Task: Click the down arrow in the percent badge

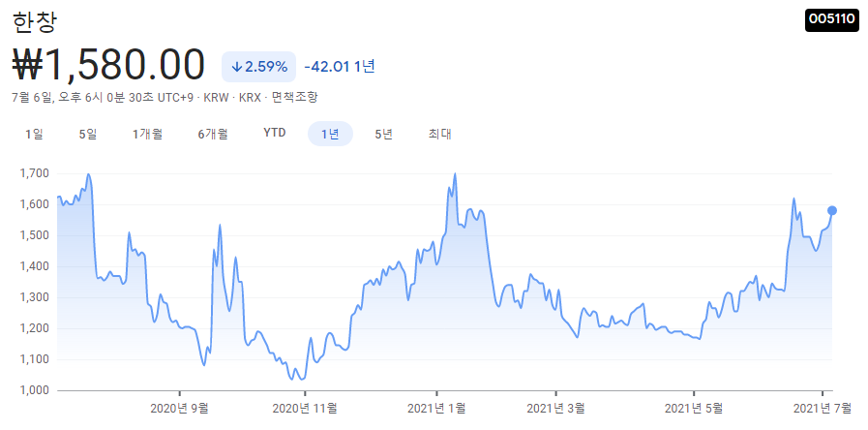Action: [236, 67]
